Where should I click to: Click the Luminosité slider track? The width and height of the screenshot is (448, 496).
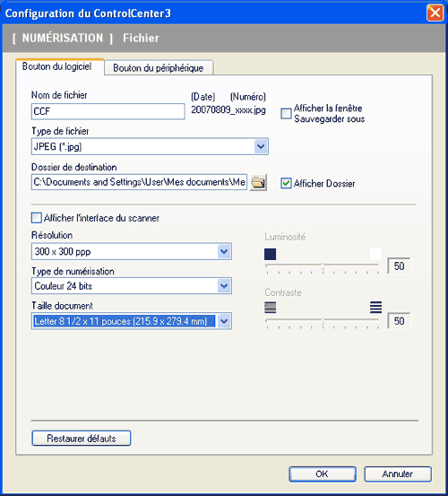coord(323,265)
